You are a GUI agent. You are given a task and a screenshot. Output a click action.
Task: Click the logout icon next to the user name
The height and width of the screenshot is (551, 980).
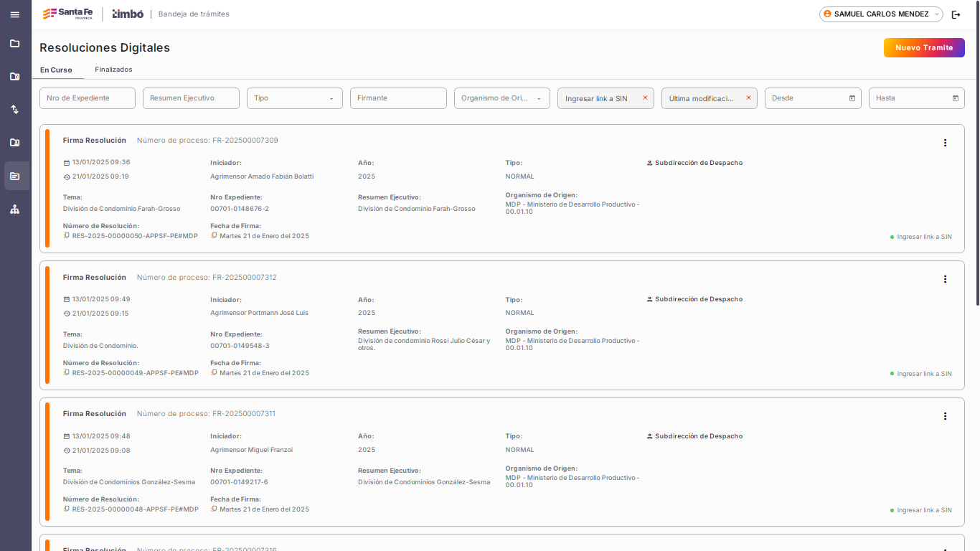click(x=956, y=14)
